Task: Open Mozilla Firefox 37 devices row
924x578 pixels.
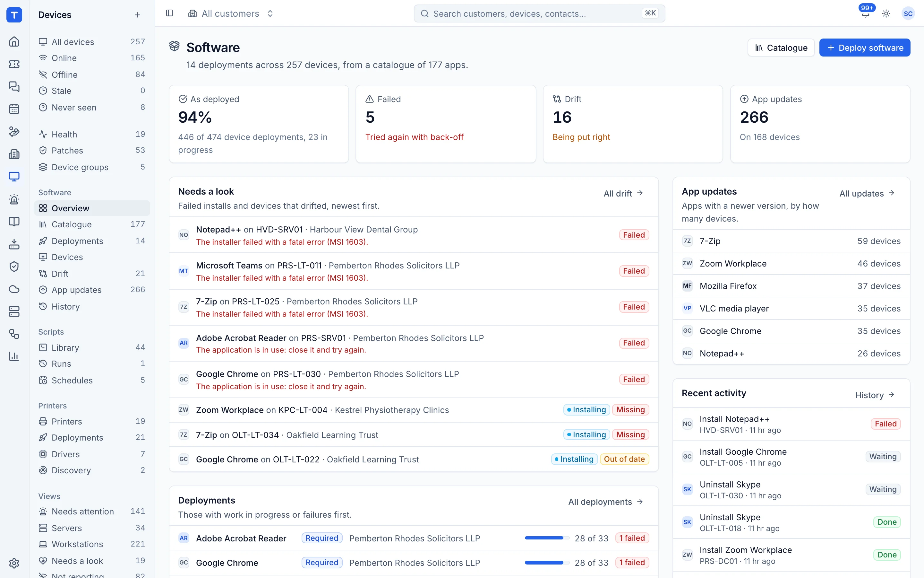Action: tap(791, 286)
